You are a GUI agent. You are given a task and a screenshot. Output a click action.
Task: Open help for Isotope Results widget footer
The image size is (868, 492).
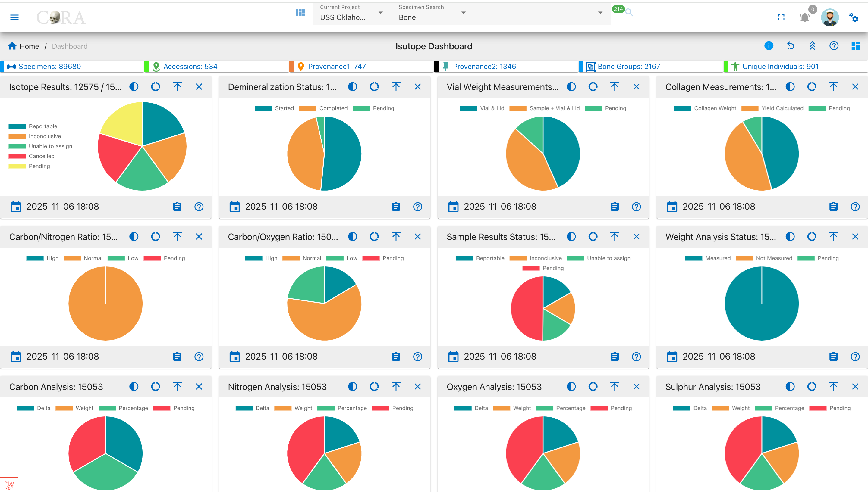tap(199, 207)
